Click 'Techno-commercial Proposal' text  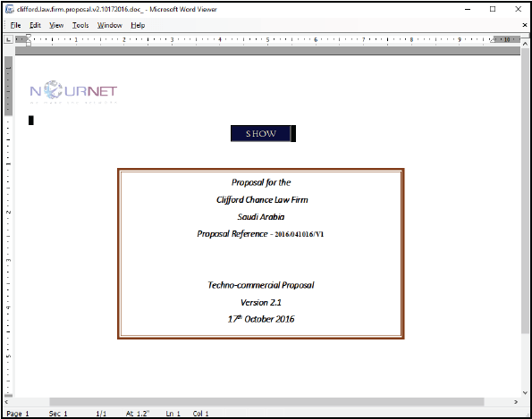260,285
